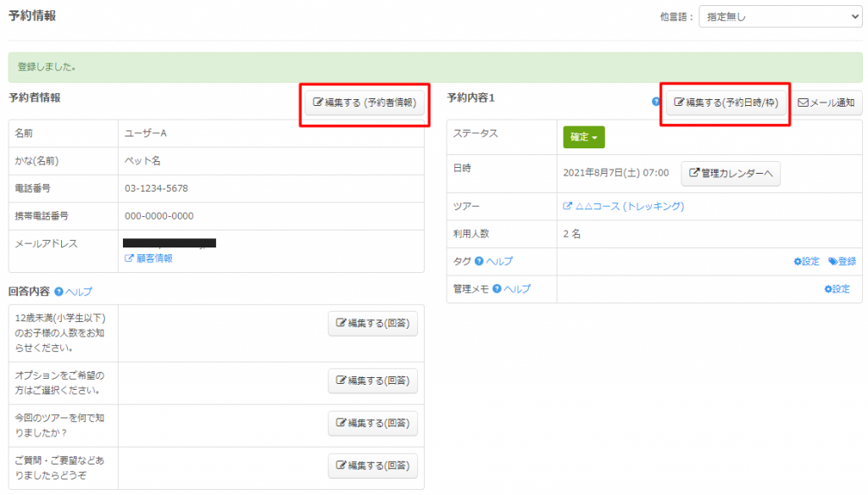Edit answer for 今回のツアーを何で知りましたか

tap(372, 423)
